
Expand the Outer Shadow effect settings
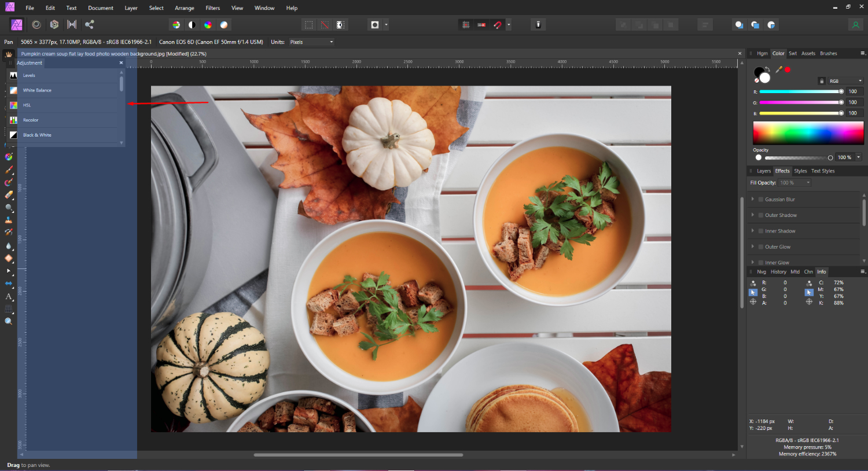[753, 215]
